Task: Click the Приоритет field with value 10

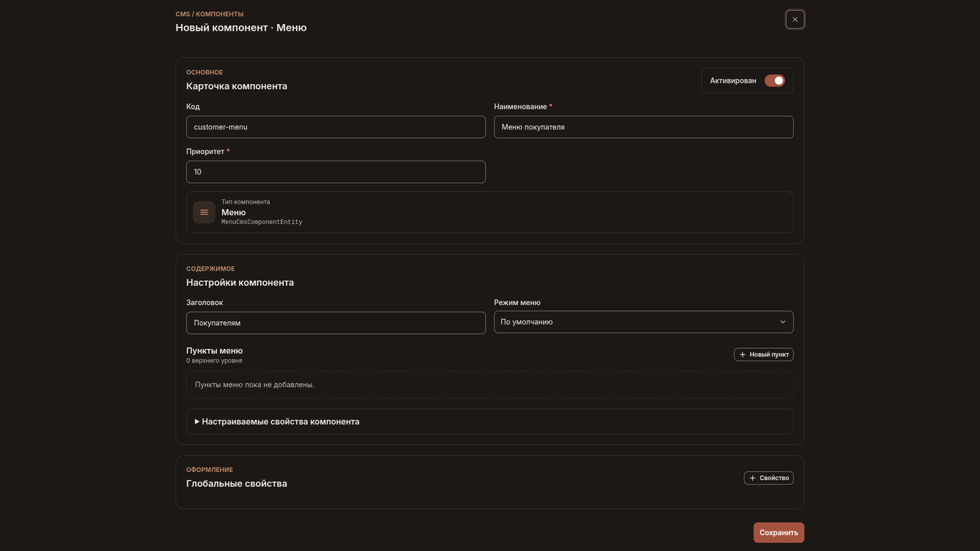Action: (x=336, y=172)
